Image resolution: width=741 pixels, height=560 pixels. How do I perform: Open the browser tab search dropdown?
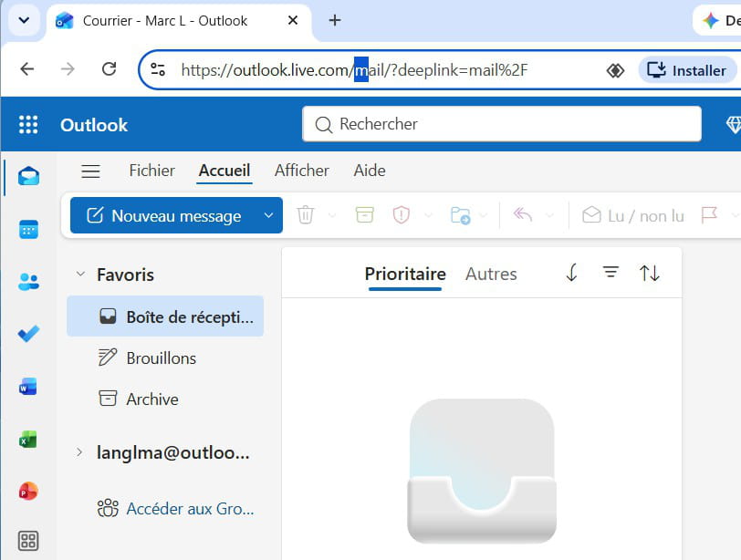24,20
